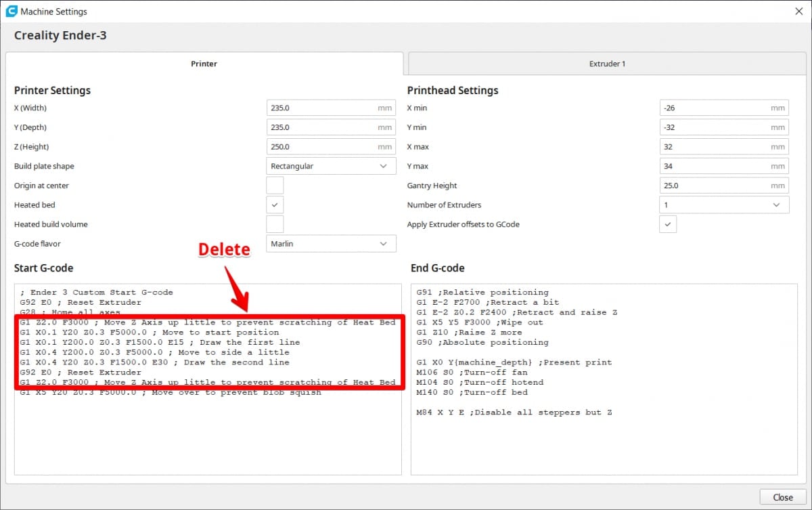Screen dimensions: 812x510
Task: Click the line 'M104 S0 ;Turn-off hotend'
Action: coord(480,382)
